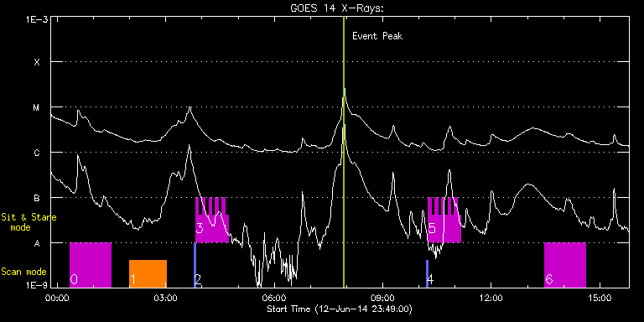Click the thin blue marker labeled 4
The image size is (644, 322).
[427, 273]
